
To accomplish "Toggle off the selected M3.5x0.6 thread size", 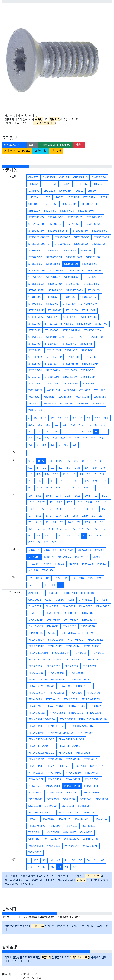I will coord(34,557).
